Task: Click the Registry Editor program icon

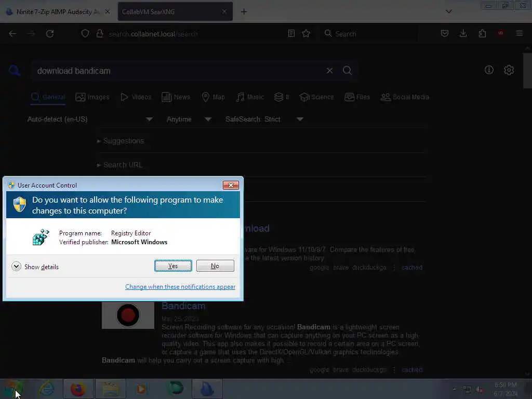Action: point(41,237)
